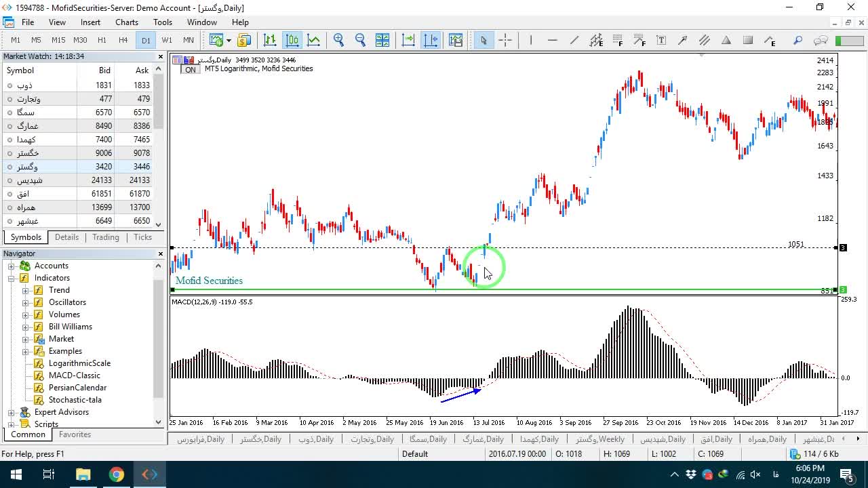This screenshot has height=488, width=868.
Task: Expand the Bill Williams node
Action: (26, 327)
